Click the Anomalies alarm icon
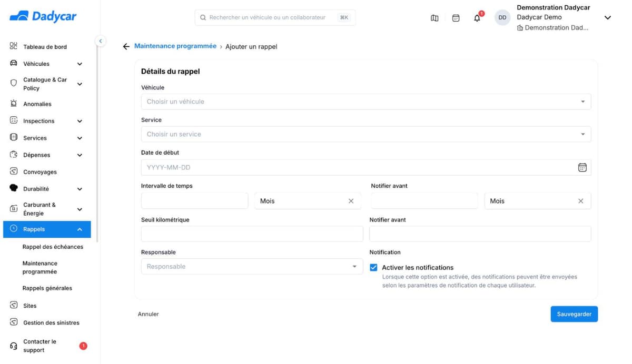Viewport: 632px width, 364px height. tap(14, 104)
